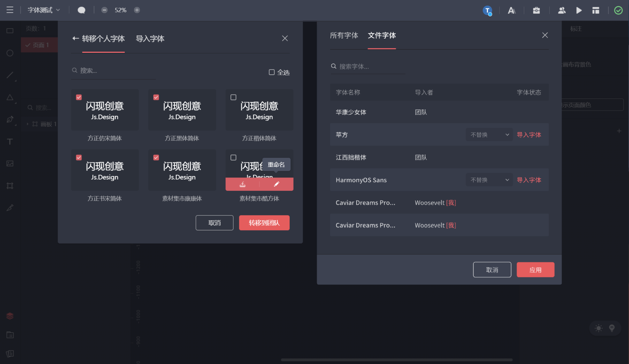The width and height of the screenshot is (629, 364).
Task: Check the 方正楷体简体 font checkbox
Action: click(x=233, y=97)
